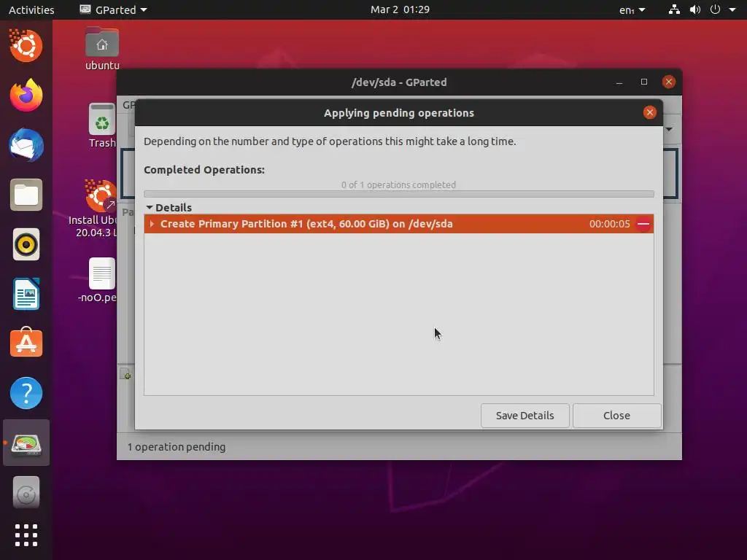Open Thunderbird mail in the dock
Viewport: 747px width, 560px height.
(26, 145)
